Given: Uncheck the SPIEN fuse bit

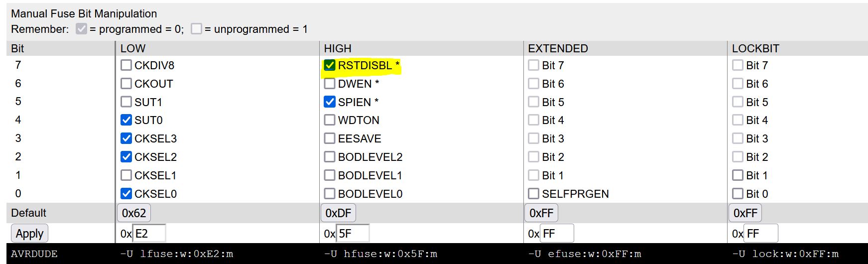Looking at the screenshot, I should (330, 102).
